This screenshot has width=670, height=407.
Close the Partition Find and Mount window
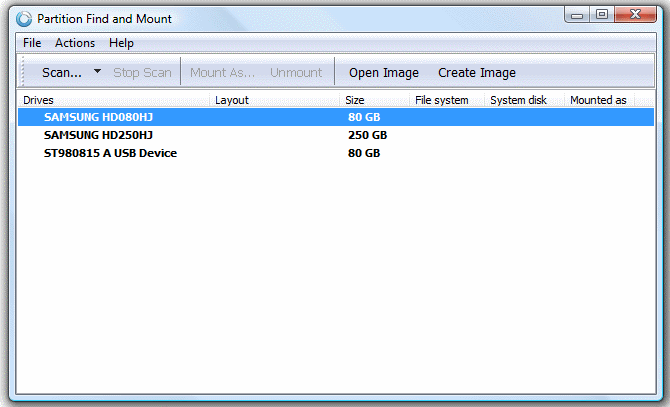(635, 15)
